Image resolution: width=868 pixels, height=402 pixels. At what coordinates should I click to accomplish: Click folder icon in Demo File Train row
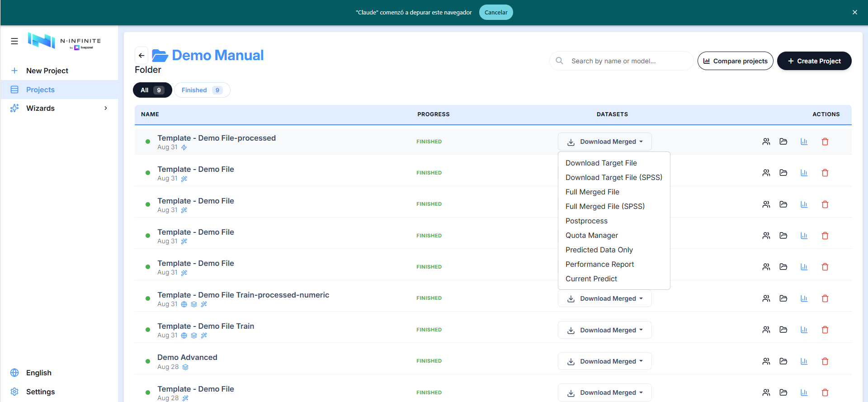[783, 330]
